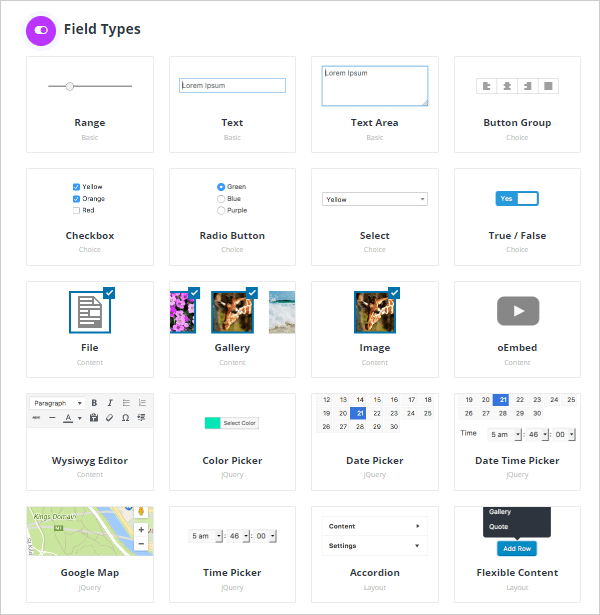This screenshot has width=600, height=615.
Task: Open the Paragraph format dropdown
Action: tap(57, 402)
